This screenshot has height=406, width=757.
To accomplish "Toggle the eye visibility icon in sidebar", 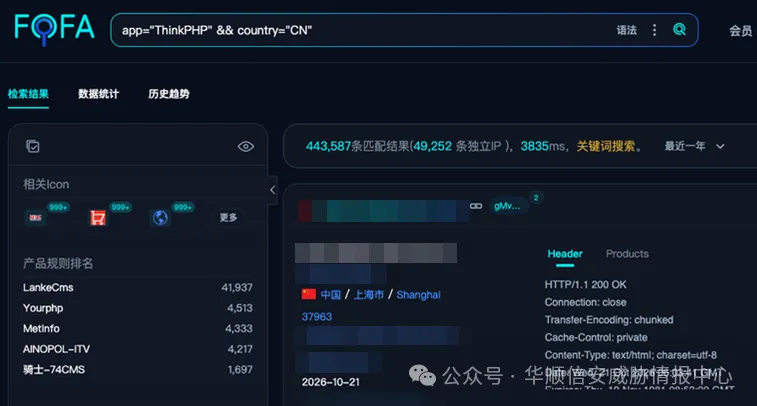I will [x=246, y=146].
